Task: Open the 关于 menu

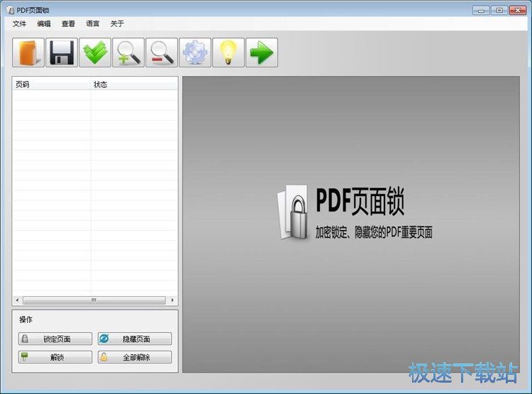Action: tap(117, 23)
